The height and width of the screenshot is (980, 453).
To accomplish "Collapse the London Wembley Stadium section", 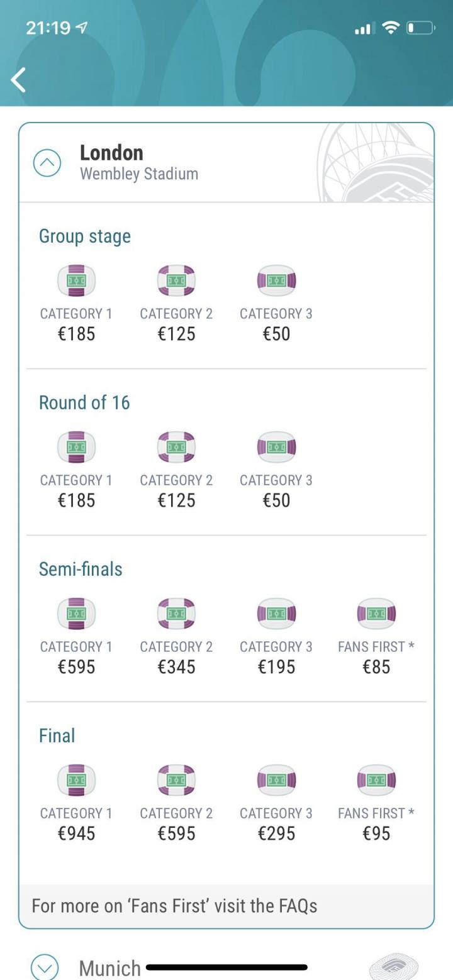I will [x=47, y=163].
